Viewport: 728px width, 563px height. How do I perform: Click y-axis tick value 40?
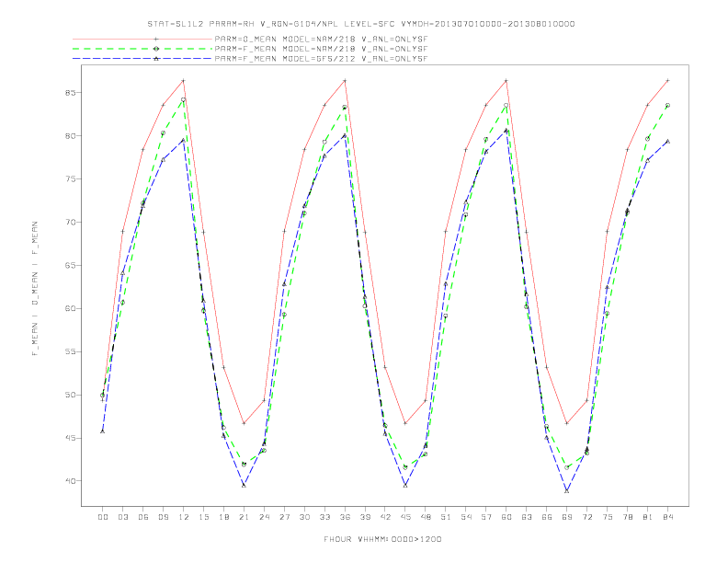70,481
